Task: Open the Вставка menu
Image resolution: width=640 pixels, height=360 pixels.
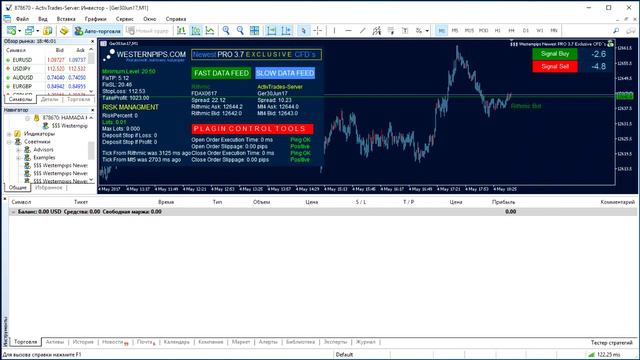Action: tap(66, 19)
